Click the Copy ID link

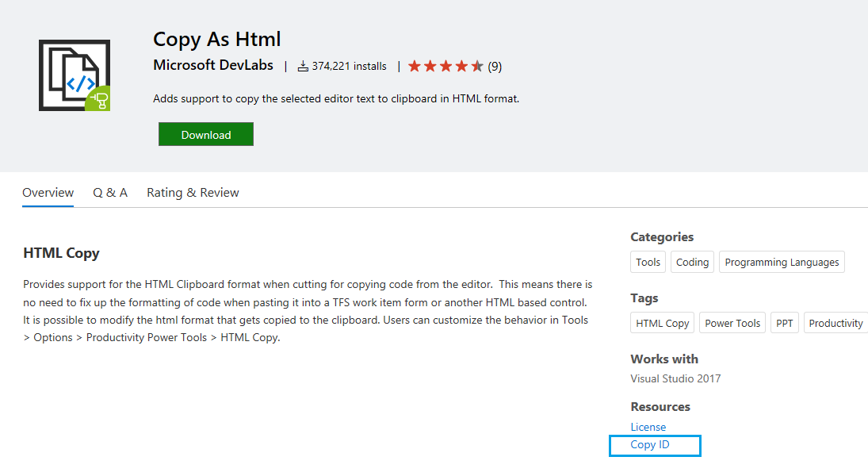point(650,444)
